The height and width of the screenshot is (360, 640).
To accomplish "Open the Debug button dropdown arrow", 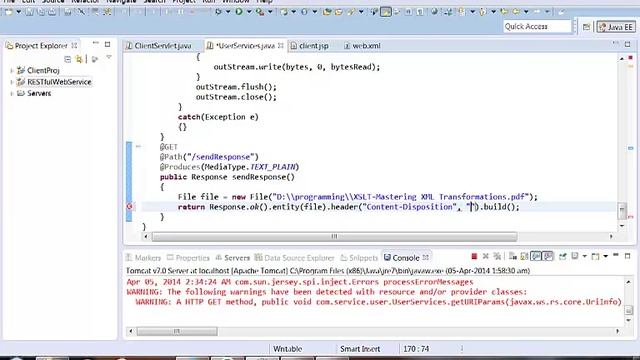I will click(x=228, y=12).
